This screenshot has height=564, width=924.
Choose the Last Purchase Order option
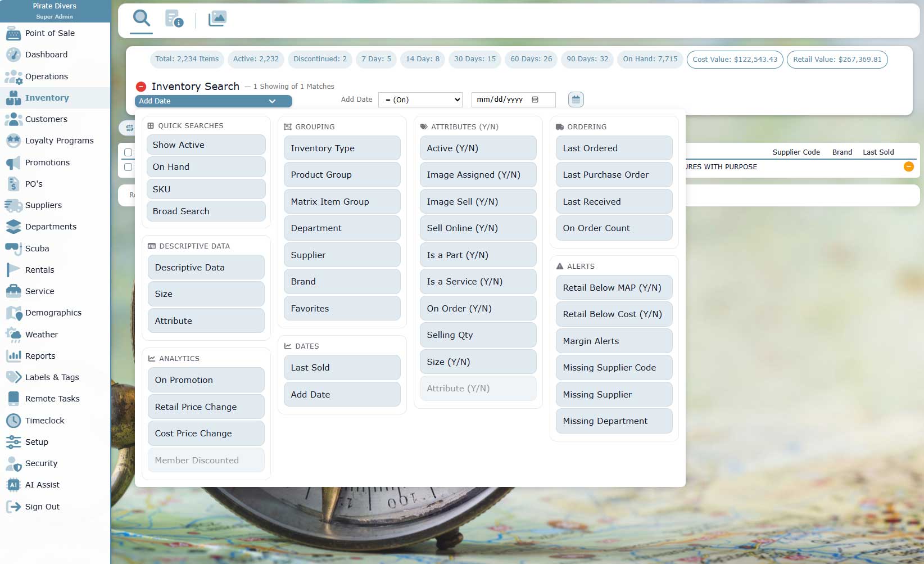click(614, 175)
